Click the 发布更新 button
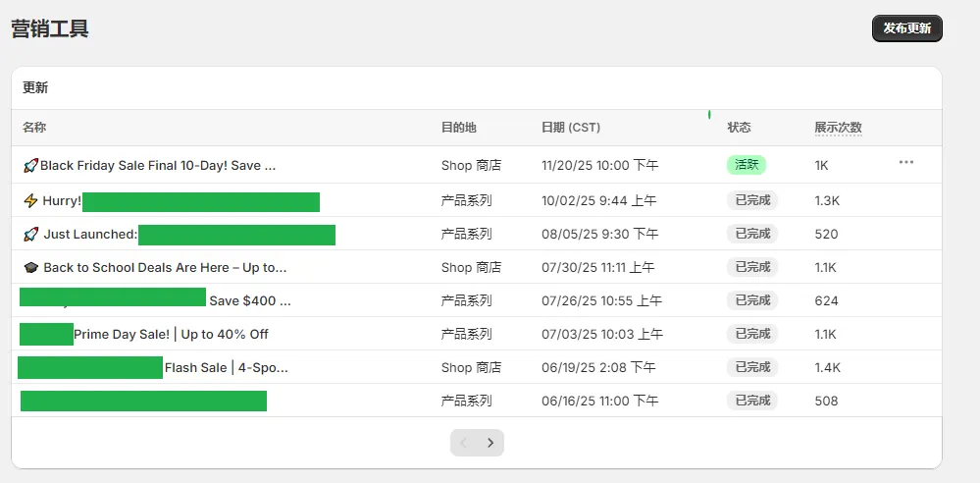The image size is (980, 483). point(906,28)
